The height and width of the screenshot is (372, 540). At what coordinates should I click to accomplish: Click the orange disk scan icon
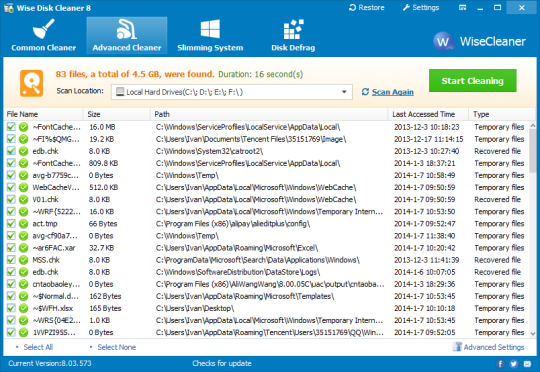point(31,83)
